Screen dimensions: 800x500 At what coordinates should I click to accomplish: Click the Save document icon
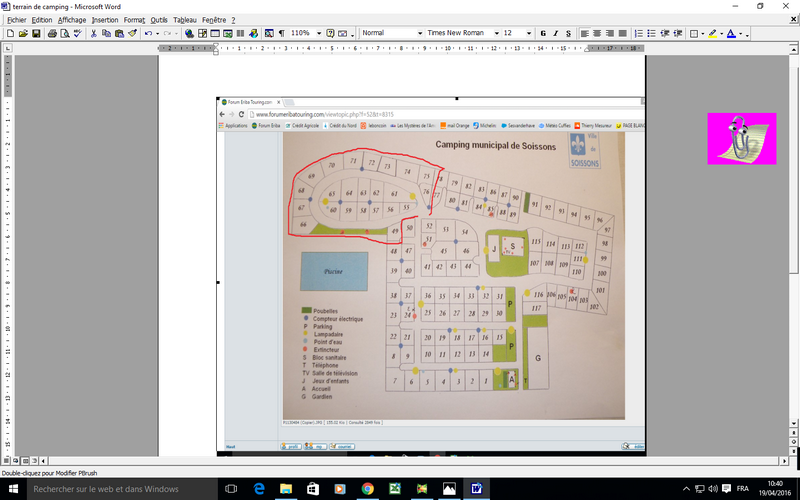click(x=36, y=33)
